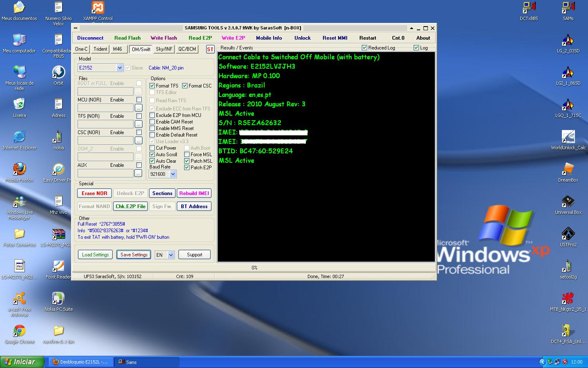Viewport: 588px width, 368px height.
Task: Select the Sky/INF tab
Action: (x=164, y=49)
